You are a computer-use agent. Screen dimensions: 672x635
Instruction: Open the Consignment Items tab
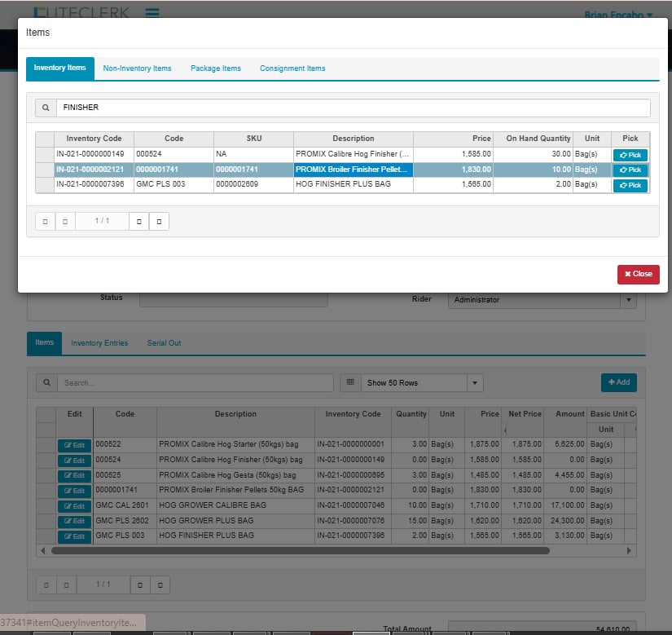tap(292, 68)
